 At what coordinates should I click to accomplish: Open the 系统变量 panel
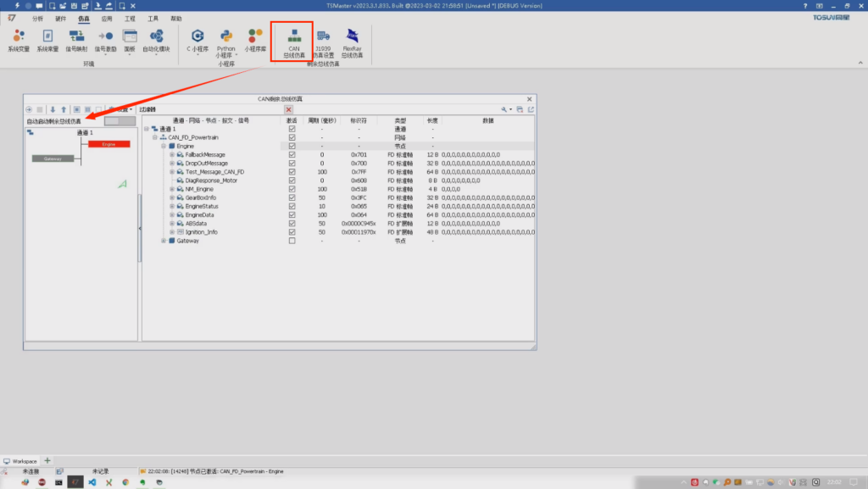(19, 38)
